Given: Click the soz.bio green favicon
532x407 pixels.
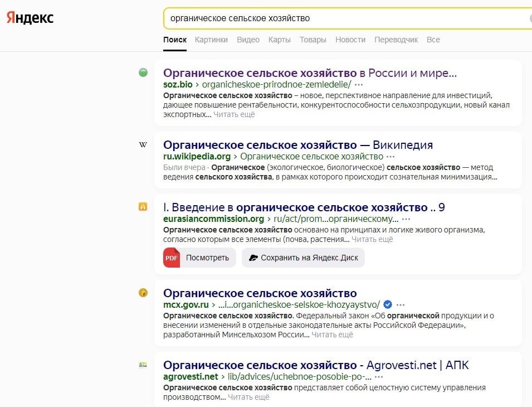Looking at the screenshot, I should pyautogui.click(x=143, y=72).
